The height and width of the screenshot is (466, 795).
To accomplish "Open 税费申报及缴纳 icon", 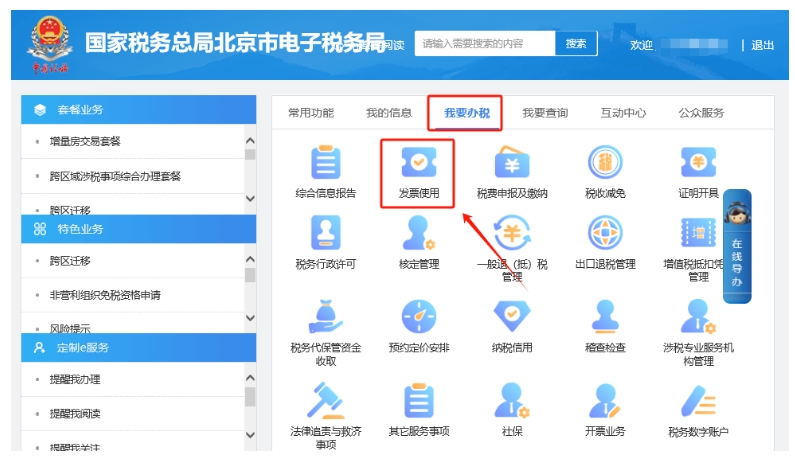I will pyautogui.click(x=511, y=162).
